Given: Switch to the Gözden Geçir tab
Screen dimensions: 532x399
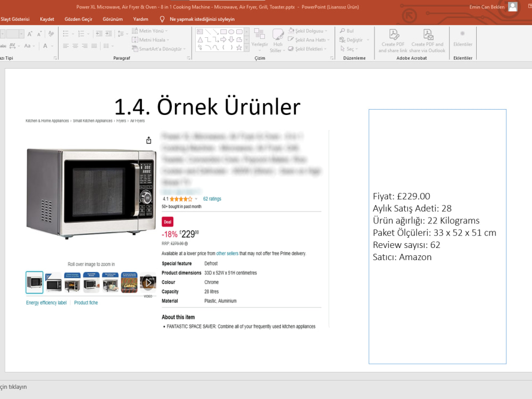Looking at the screenshot, I should [x=78, y=19].
